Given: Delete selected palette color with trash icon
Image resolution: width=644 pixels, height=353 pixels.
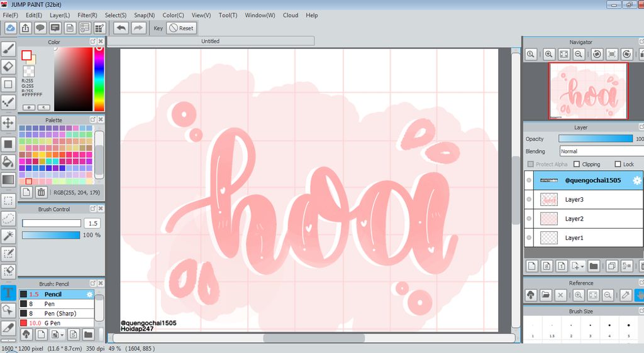Looking at the screenshot, I should coord(41,192).
